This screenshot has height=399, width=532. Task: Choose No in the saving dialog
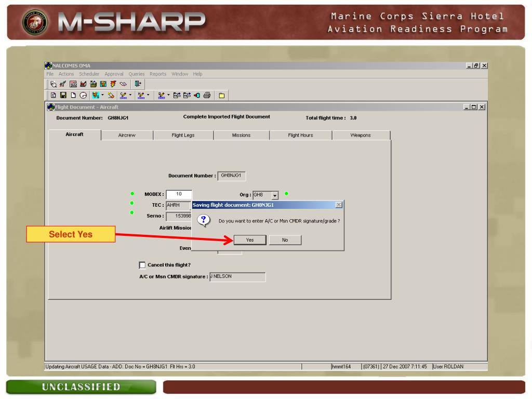[x=285, y=240]
